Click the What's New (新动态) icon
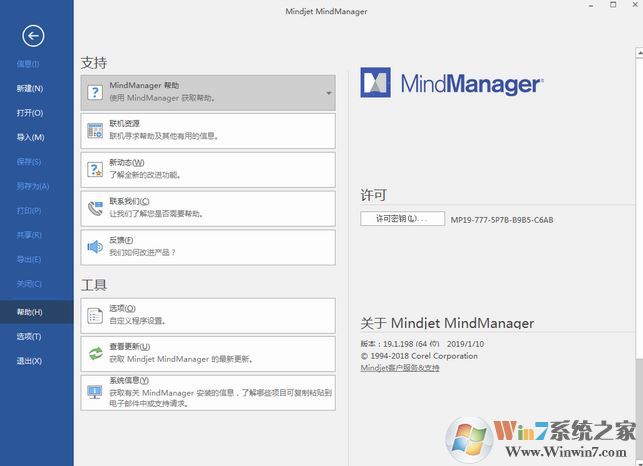The width and height of the screenshot is (643, 466). click(x=95, y=169)
